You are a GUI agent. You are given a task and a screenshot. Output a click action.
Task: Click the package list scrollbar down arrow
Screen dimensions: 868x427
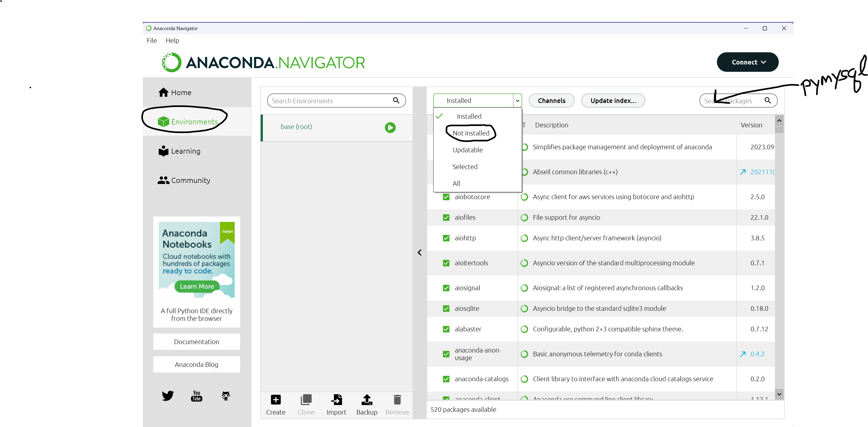pos(779,394)
